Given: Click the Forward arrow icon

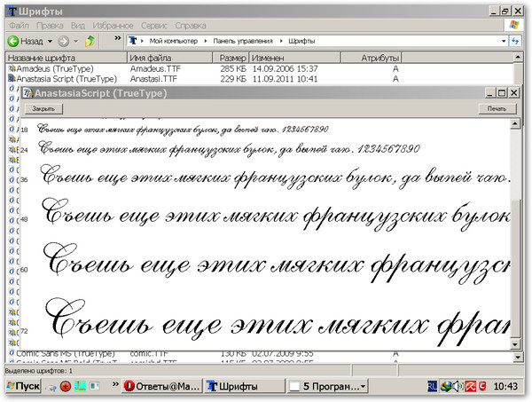Looking at the screenshot, I should (x=65, y=41).
